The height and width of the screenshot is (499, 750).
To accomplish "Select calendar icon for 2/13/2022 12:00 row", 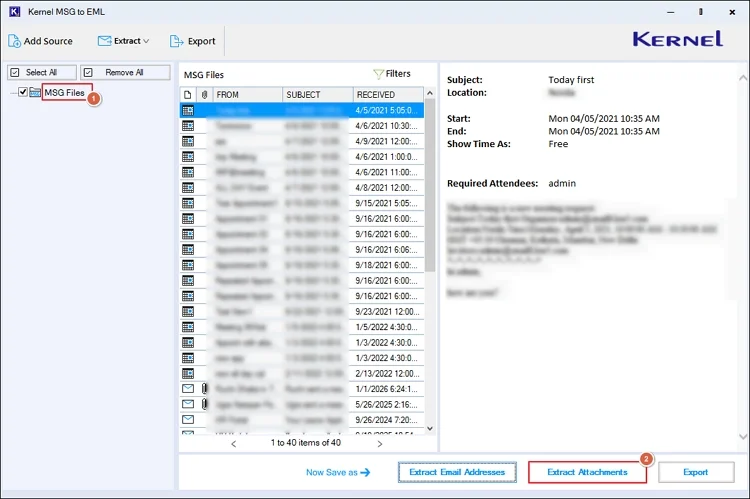I will [188, 373].
